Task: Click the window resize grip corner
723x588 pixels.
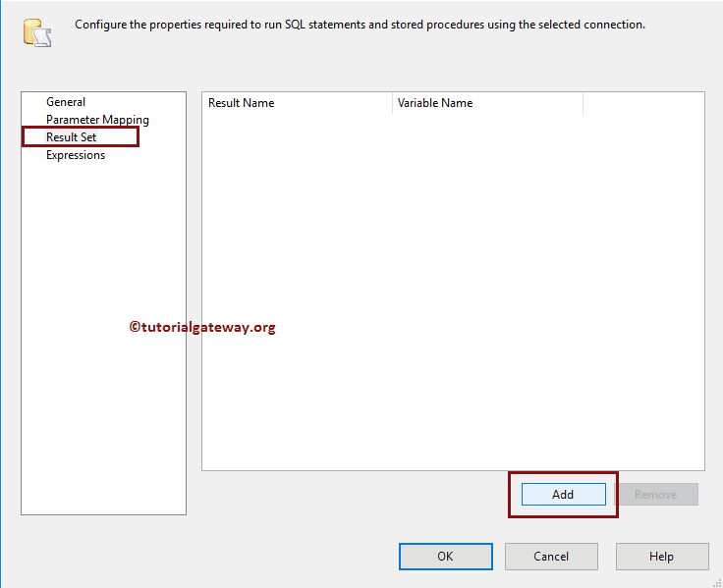Action: (717, 583)
